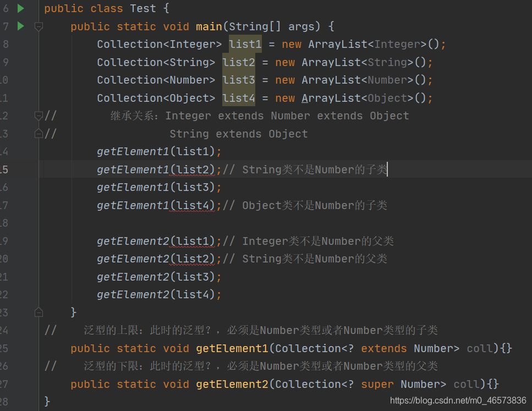532x411 pixels.
Task: Collapse the comment block starting at 继承关系
Action: pyautogui.click(x=39, y=116)
